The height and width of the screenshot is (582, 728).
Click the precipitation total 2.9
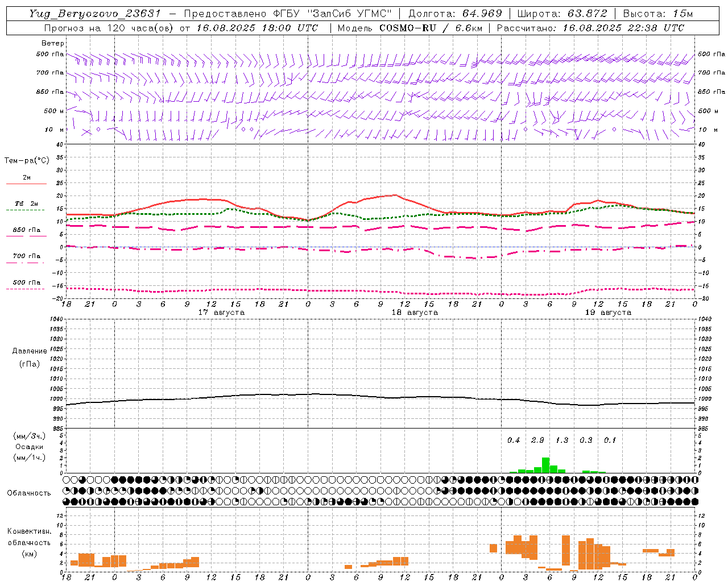click(x=537, y=440)
